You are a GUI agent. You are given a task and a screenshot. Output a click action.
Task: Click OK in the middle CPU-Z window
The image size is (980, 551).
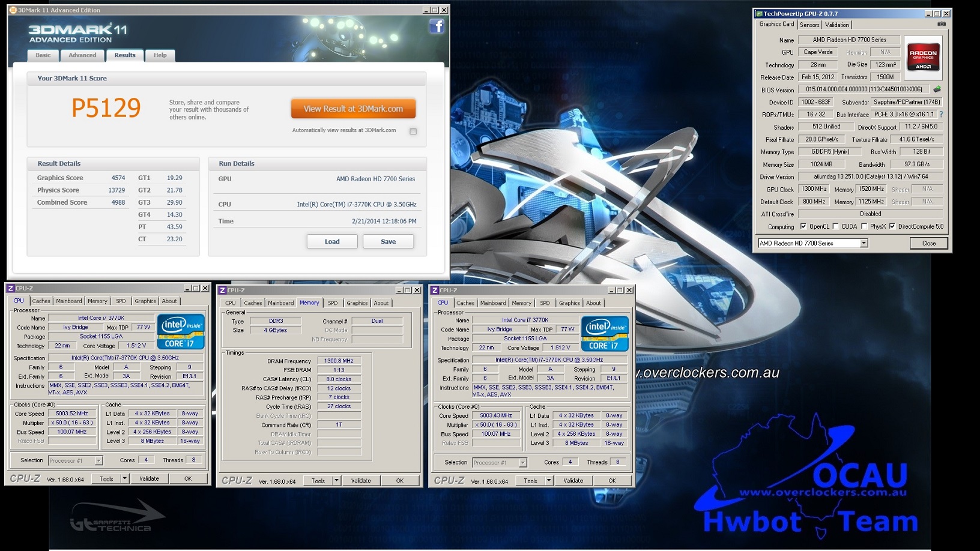click(399, 480)
